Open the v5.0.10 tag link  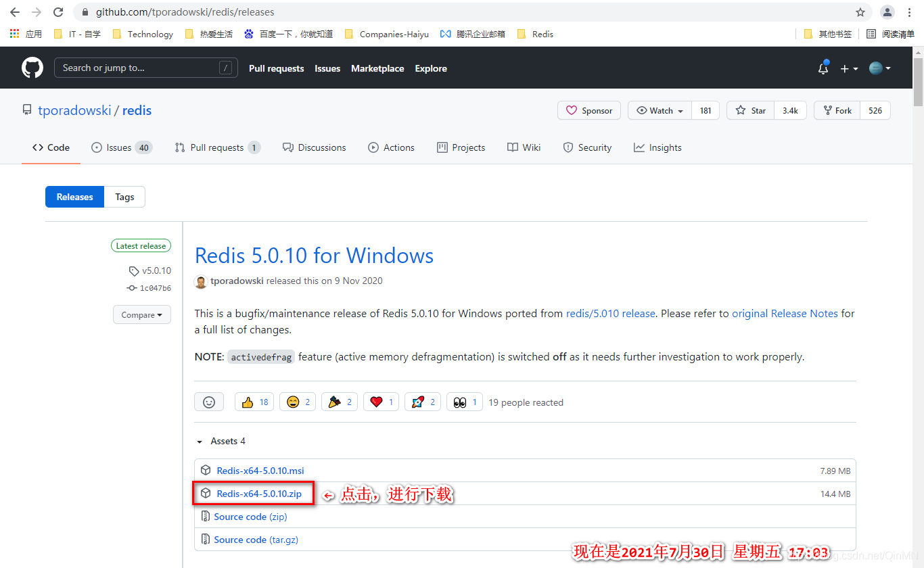150,270
